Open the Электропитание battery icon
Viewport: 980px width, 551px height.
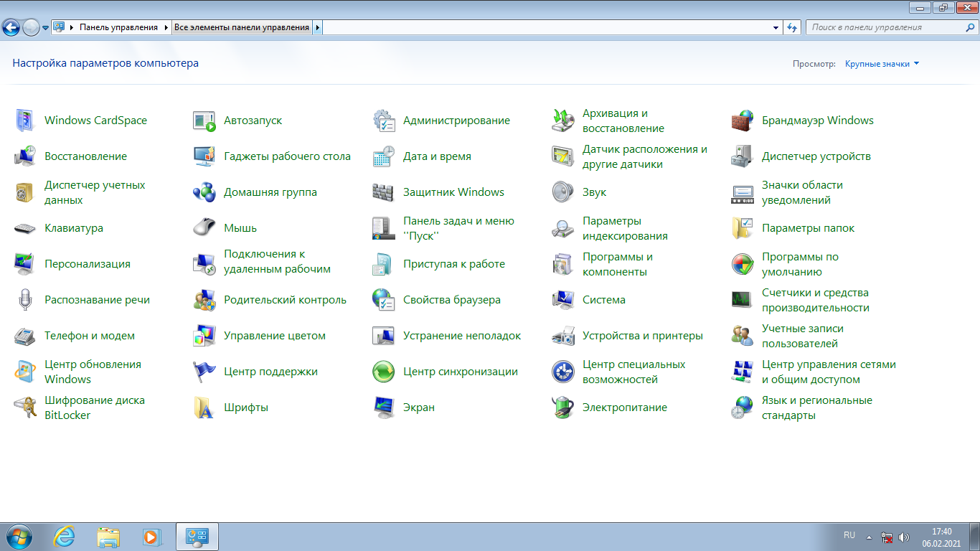click(563, 408)
